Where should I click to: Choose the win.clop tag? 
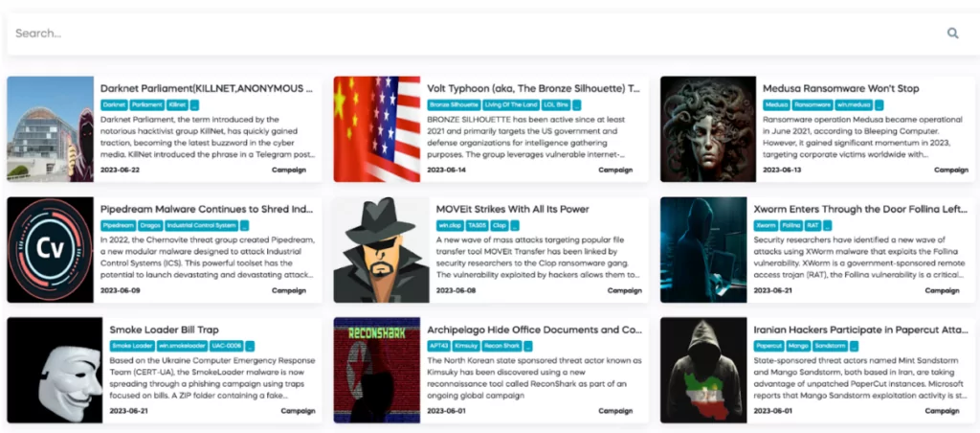pos(450,225)
